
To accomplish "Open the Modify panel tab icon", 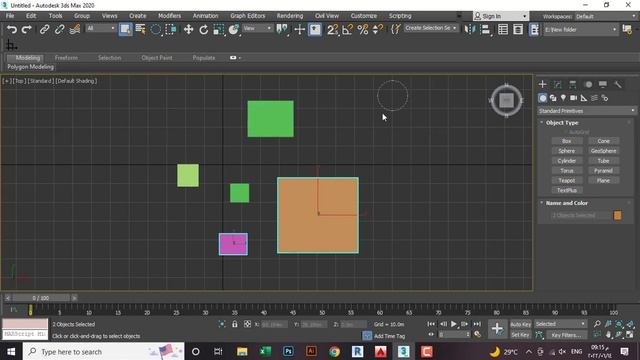I will (558, 84).
